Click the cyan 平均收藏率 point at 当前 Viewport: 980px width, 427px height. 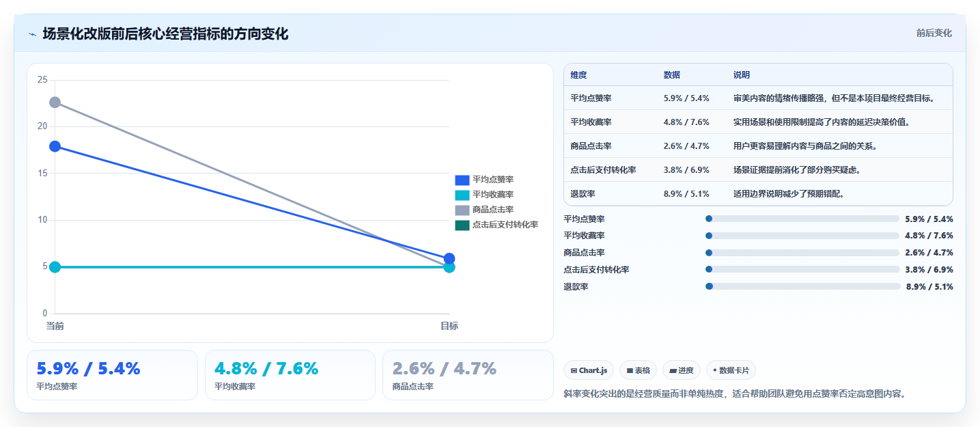coord(55,266)
